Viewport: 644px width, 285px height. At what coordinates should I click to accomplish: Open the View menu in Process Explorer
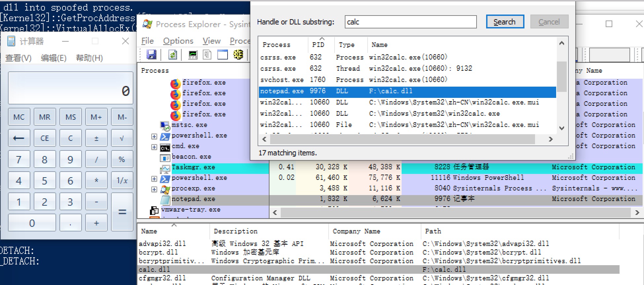pyautogui.click(x=212, y=41)
